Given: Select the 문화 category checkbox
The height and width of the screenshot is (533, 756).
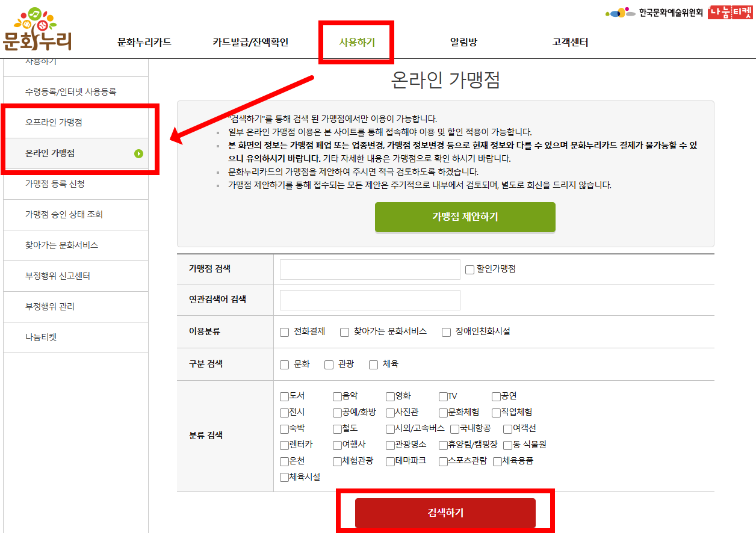Looking at the screenshot, I should 283,364.
